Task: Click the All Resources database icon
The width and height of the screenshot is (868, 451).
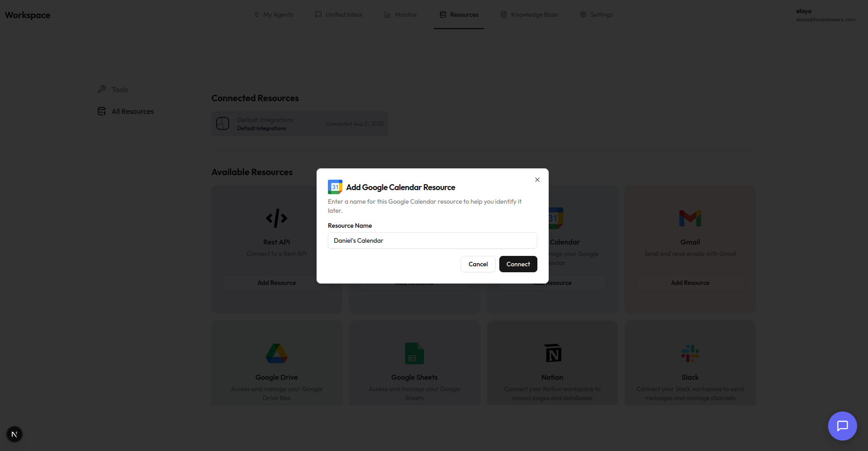Action: click(102, 111)
